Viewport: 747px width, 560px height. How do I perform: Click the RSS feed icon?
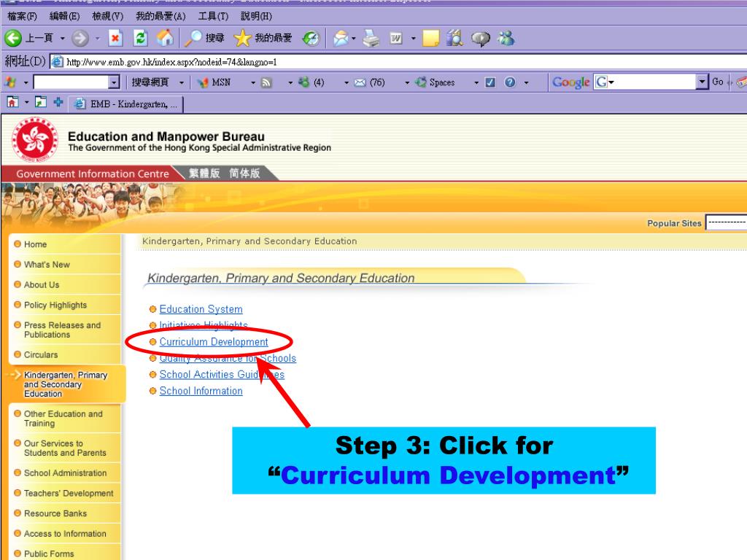pos(267,82)
